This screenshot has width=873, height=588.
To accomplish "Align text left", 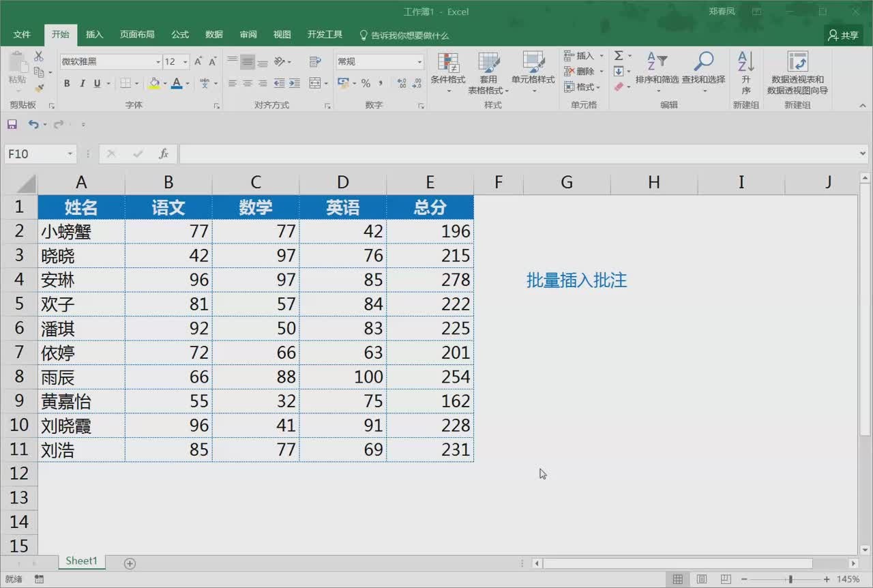I will (233, 83).
